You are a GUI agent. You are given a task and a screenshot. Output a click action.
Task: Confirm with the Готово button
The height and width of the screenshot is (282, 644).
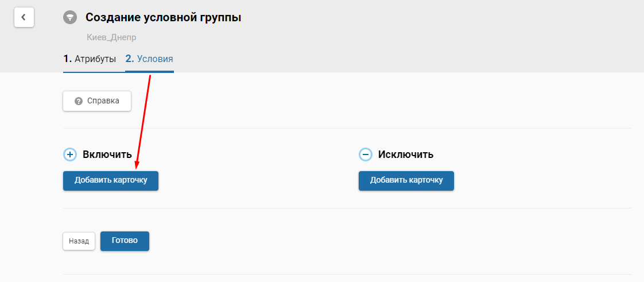(125, 241)
